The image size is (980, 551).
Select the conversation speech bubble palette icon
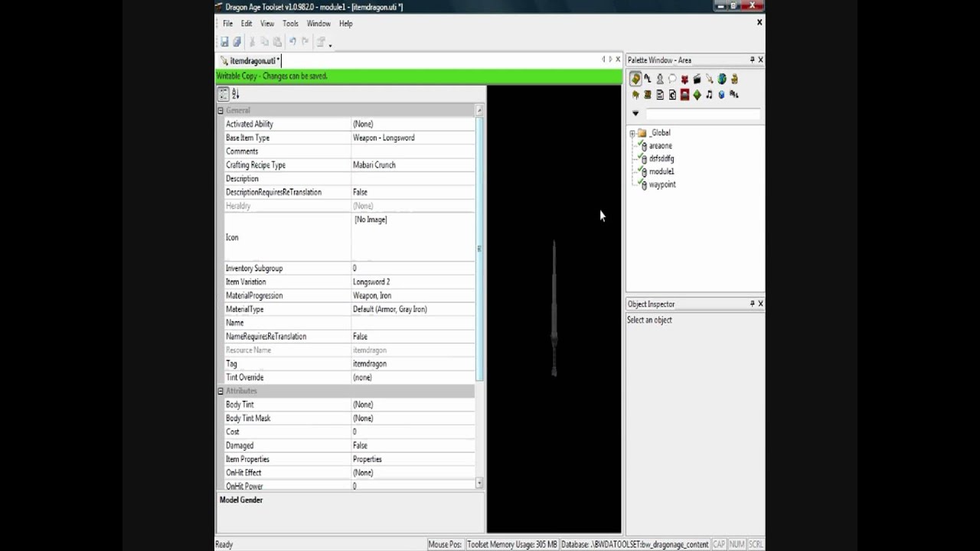[x=672, y=79]
